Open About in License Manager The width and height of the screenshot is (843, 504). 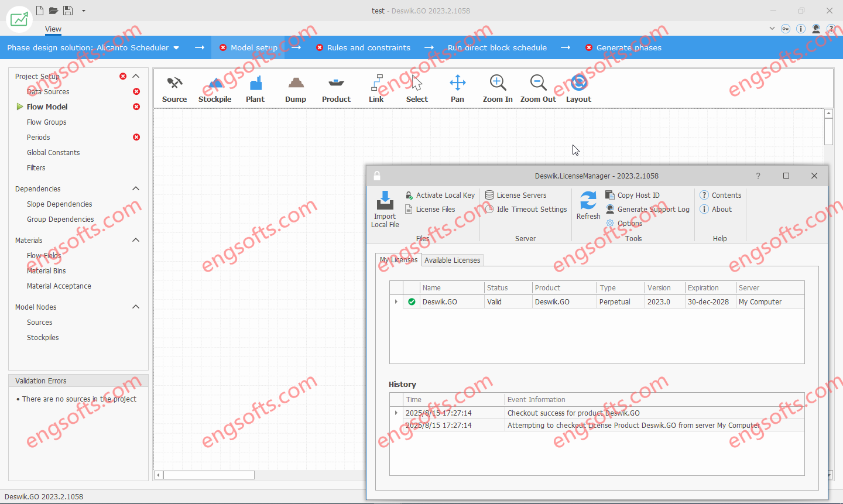coord(716,210)
